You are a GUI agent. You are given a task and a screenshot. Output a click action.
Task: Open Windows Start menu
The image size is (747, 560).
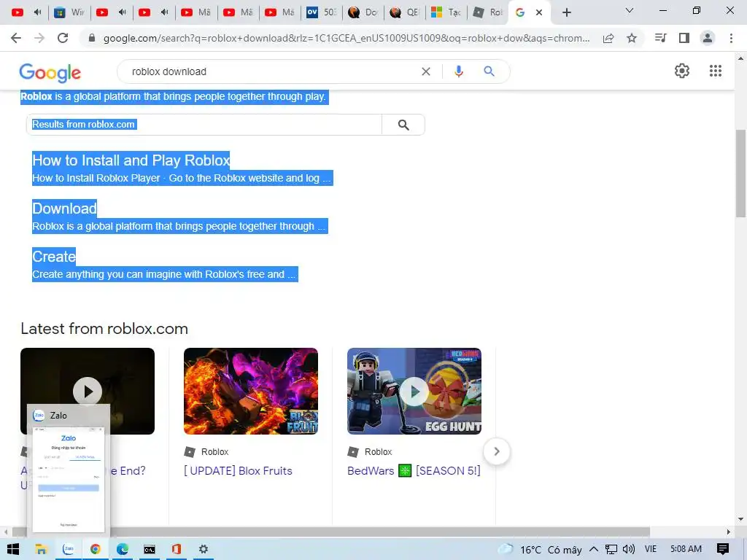pyautogui.click(x=13, y=549)
